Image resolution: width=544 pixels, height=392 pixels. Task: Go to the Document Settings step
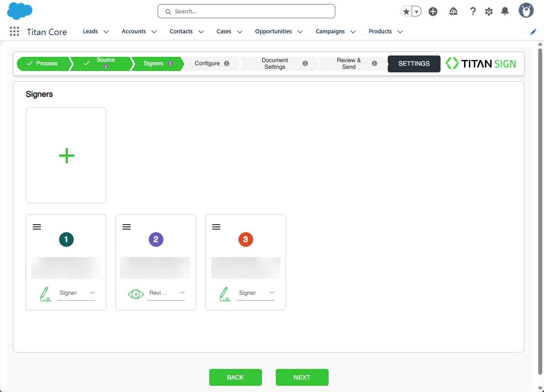pos(275,63)
